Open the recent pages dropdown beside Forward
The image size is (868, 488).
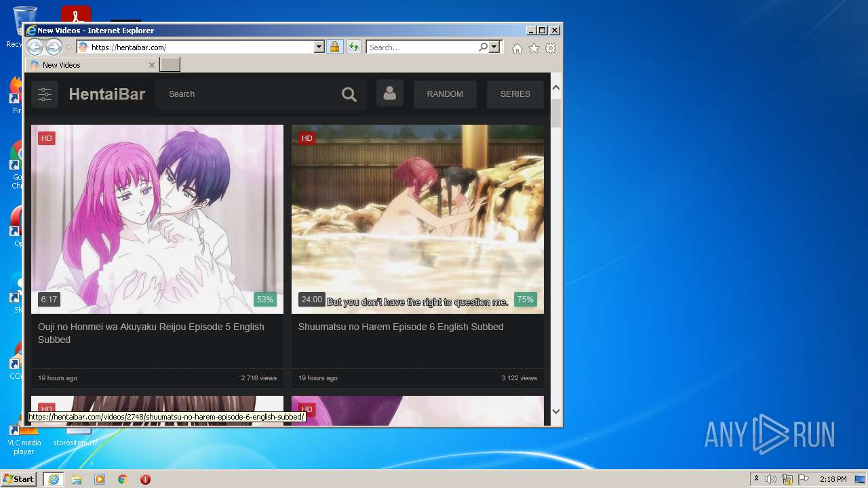coord(68,47)
